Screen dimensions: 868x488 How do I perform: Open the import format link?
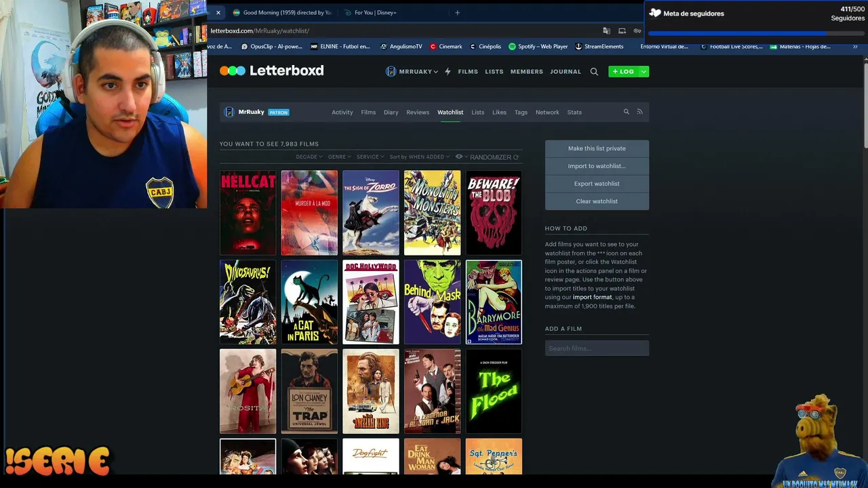[593, 298]
